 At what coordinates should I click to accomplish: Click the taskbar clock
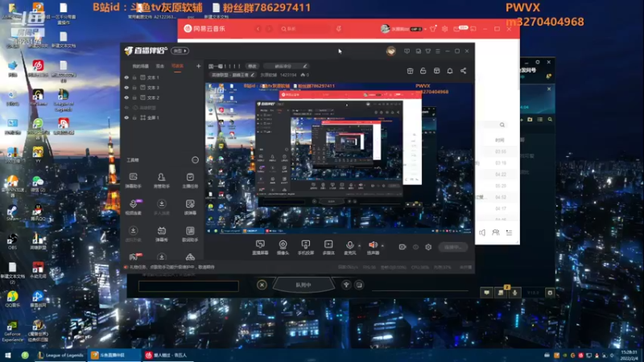point(630,355)
